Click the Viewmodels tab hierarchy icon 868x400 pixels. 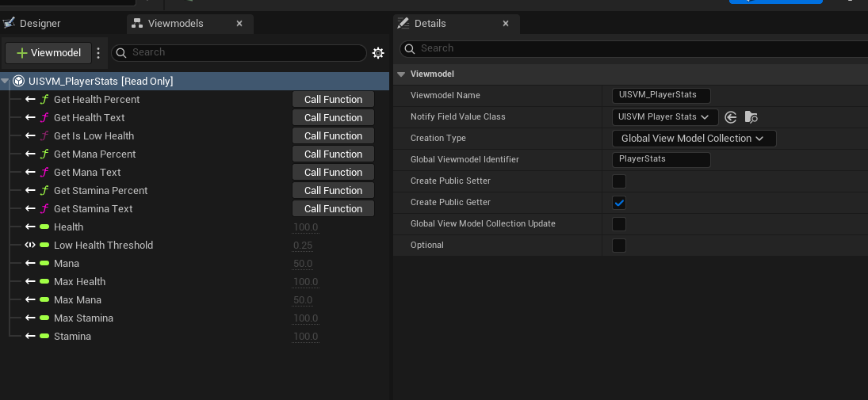137,23
